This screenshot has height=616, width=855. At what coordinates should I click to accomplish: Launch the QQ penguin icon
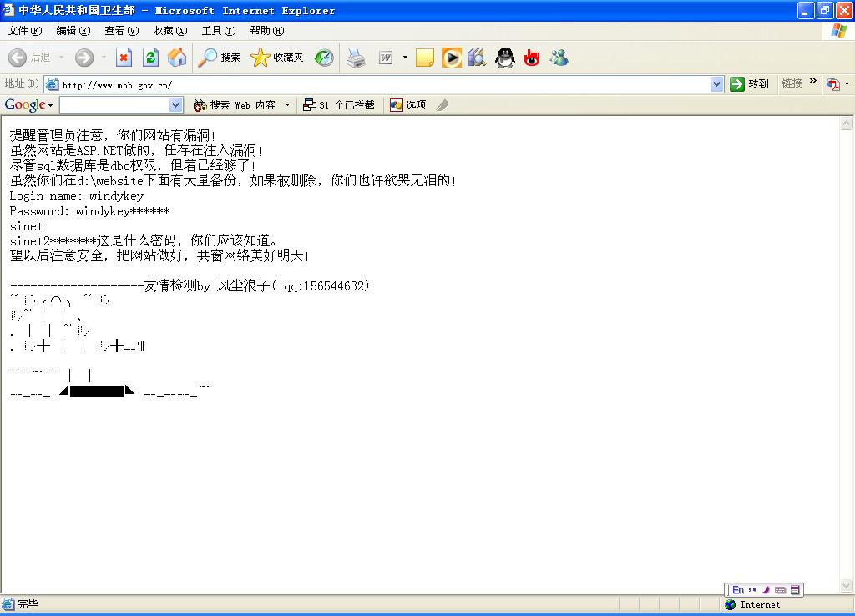(504, 58)
